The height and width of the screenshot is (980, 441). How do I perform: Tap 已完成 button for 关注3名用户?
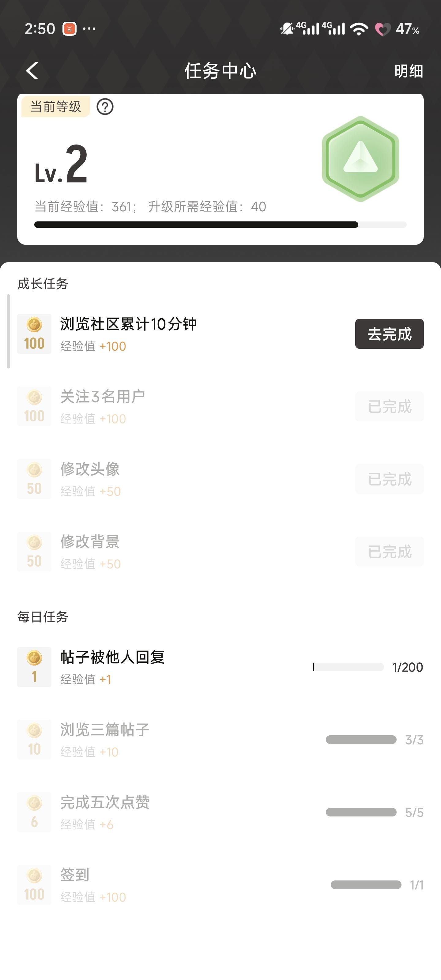click(x=389, y=406)
